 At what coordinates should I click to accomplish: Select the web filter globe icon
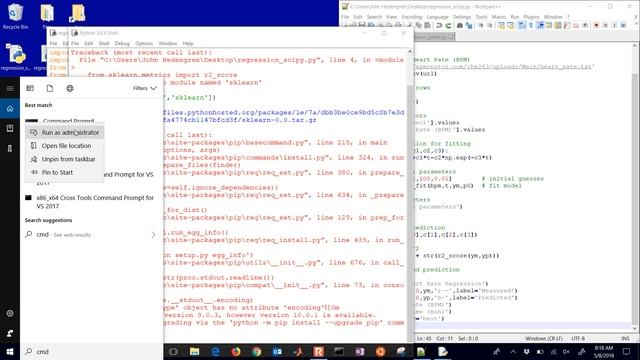[70, 88]
